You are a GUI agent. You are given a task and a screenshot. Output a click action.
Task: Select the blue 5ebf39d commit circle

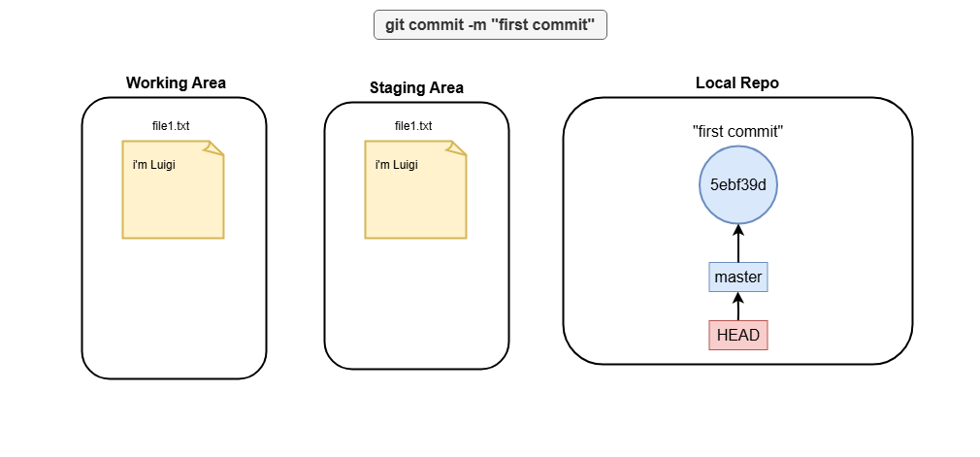point(738,185)
